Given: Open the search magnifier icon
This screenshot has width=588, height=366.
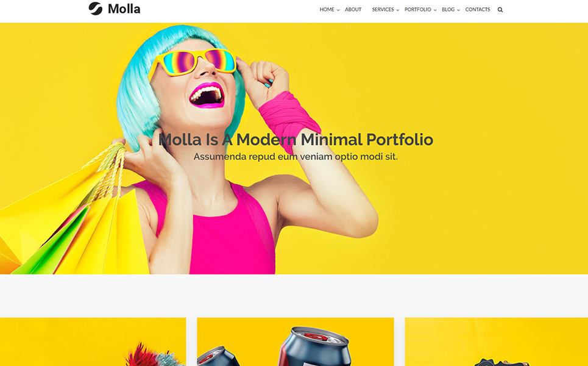Looking at the screenshot, I should (500, 10).
